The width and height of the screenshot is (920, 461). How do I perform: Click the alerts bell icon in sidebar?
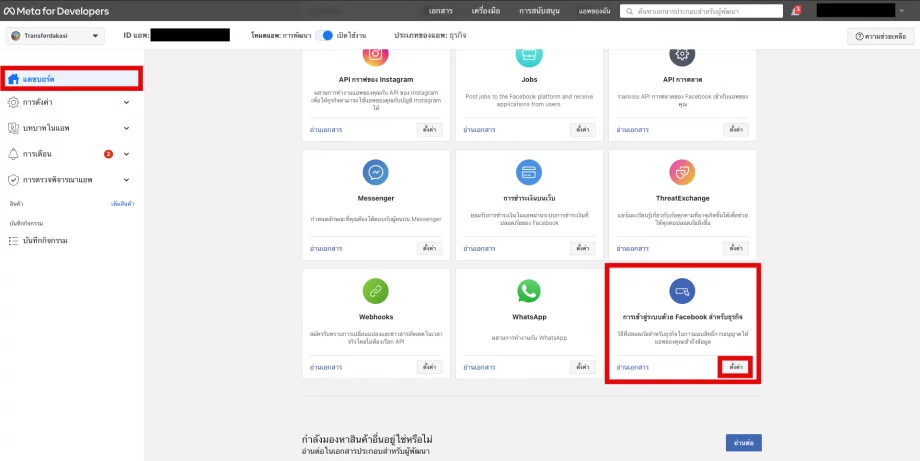13,154
